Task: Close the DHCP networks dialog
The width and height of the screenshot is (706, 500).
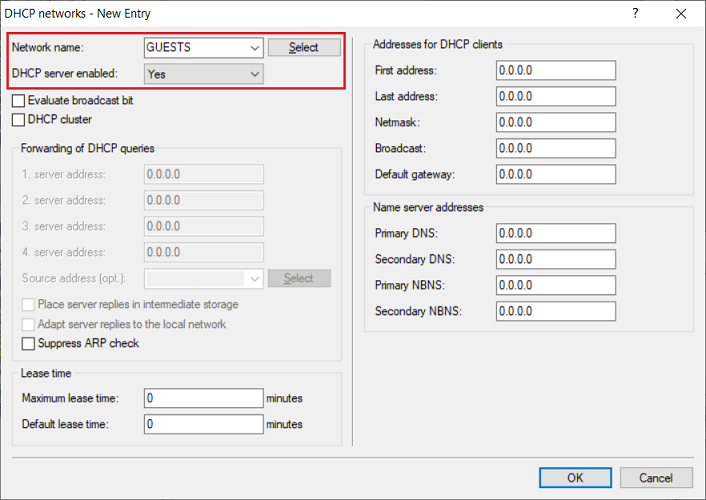Action: (682, 14)
